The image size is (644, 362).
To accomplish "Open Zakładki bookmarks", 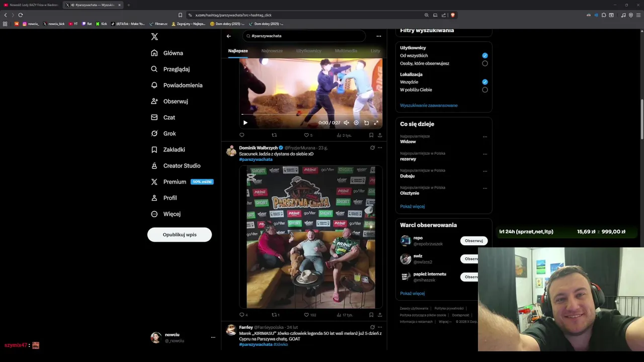I will coord(168,149).
